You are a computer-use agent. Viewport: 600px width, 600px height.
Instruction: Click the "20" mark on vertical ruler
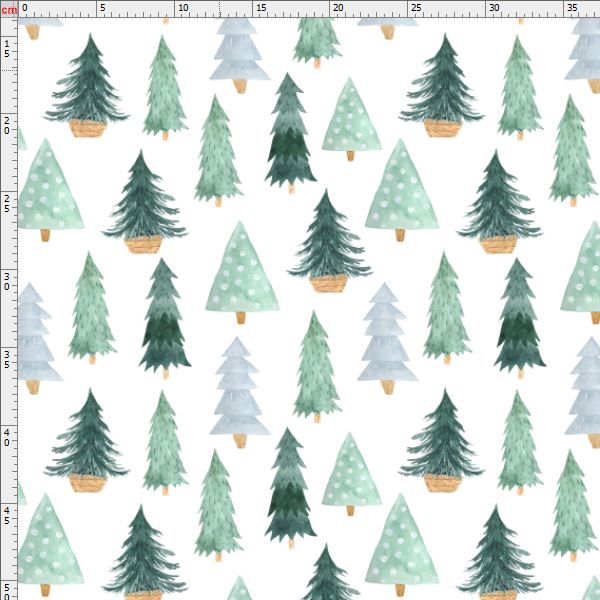pyautogui.click(x=7, y=126)
